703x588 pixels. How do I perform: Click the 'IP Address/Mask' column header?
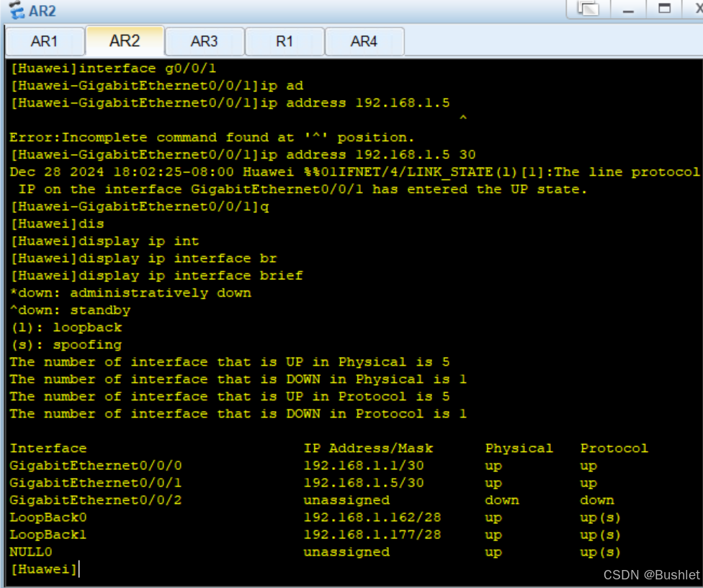[369, 448]
